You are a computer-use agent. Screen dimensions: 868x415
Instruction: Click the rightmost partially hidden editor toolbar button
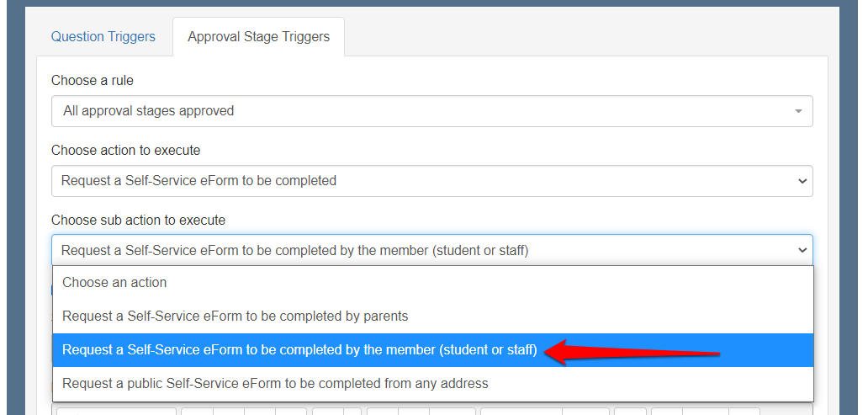pyautogui.click(x=744, y=411)
